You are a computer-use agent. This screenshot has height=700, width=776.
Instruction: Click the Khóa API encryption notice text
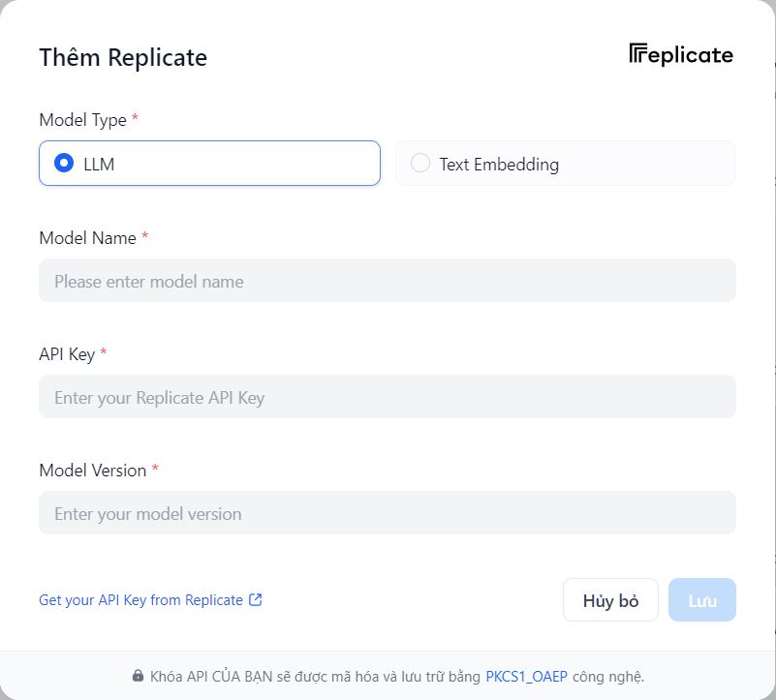click(x=315, y=676)
